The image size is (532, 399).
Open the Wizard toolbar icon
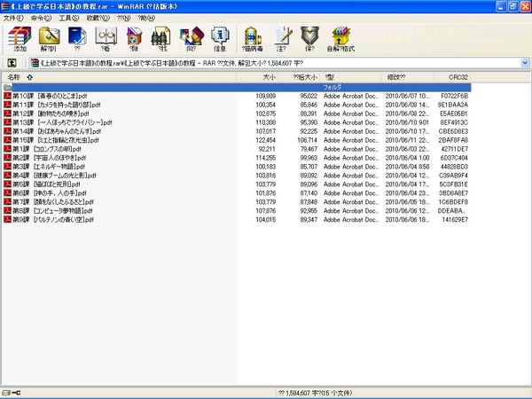[192, 38]
